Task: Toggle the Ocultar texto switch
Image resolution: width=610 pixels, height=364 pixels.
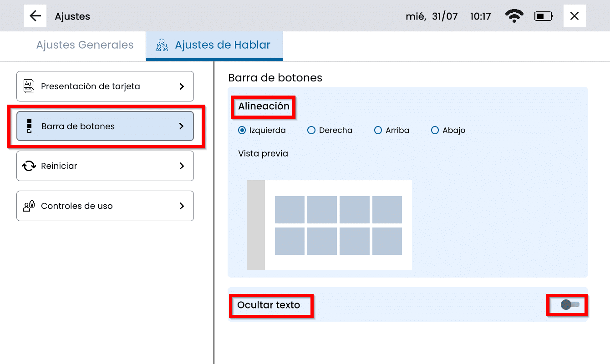Action: pyautogui.click(x=570, y=305)
